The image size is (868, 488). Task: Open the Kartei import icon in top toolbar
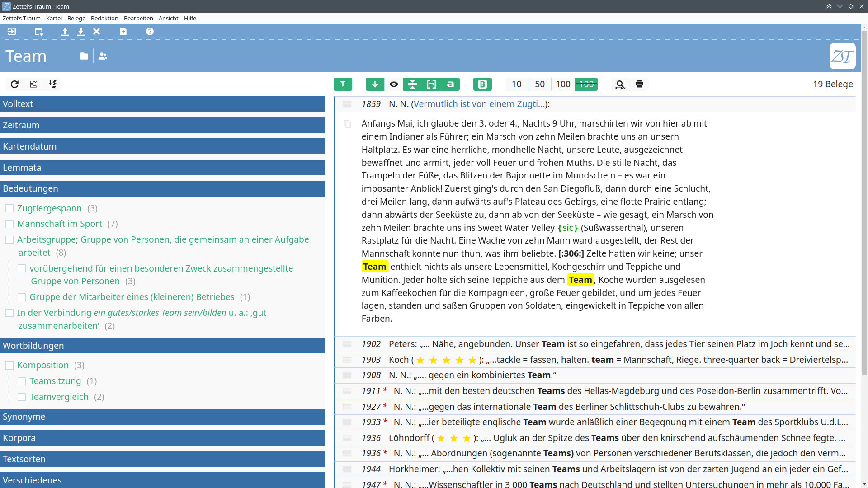click(x=12, y=32)
